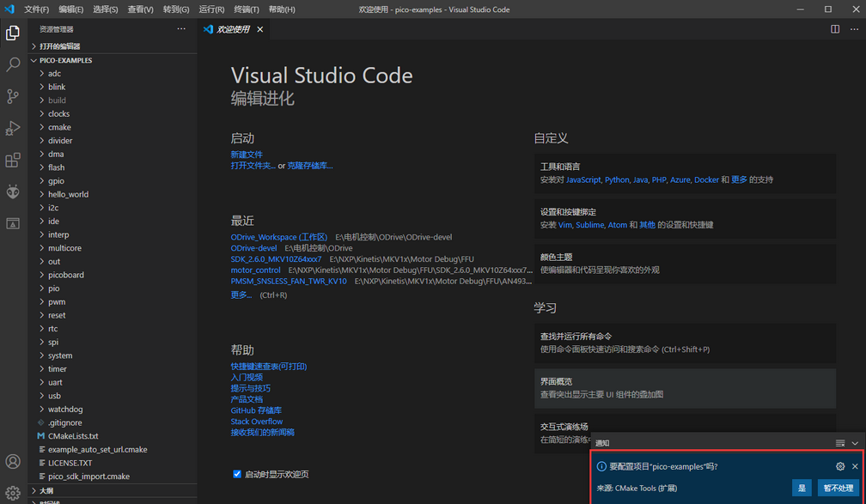Open the Manage gear in the activity bar
This screenshot has width=866, height=504.
point(13,492)
